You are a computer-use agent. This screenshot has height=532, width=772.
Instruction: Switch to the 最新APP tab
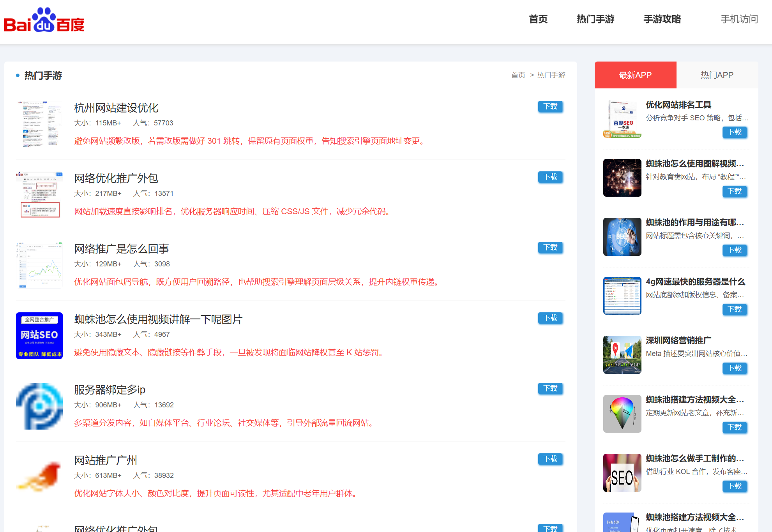pyautogui.click(x=635, y=75)
